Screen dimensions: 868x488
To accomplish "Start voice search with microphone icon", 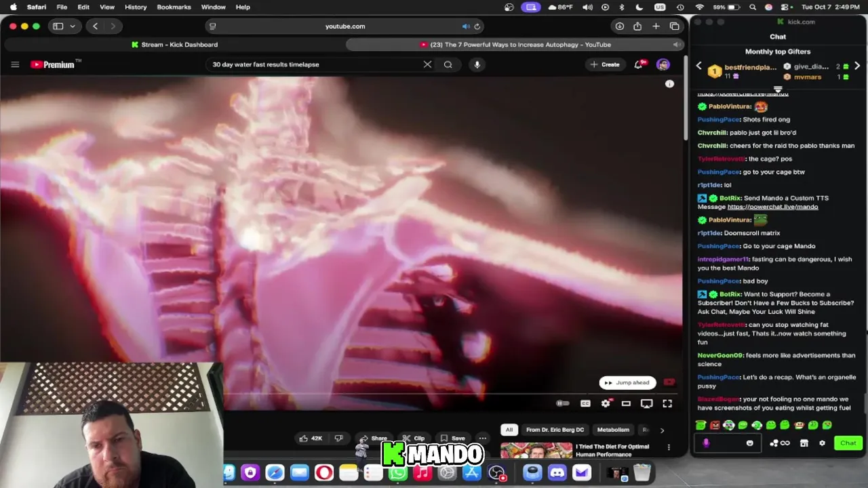I will (477, 64).
